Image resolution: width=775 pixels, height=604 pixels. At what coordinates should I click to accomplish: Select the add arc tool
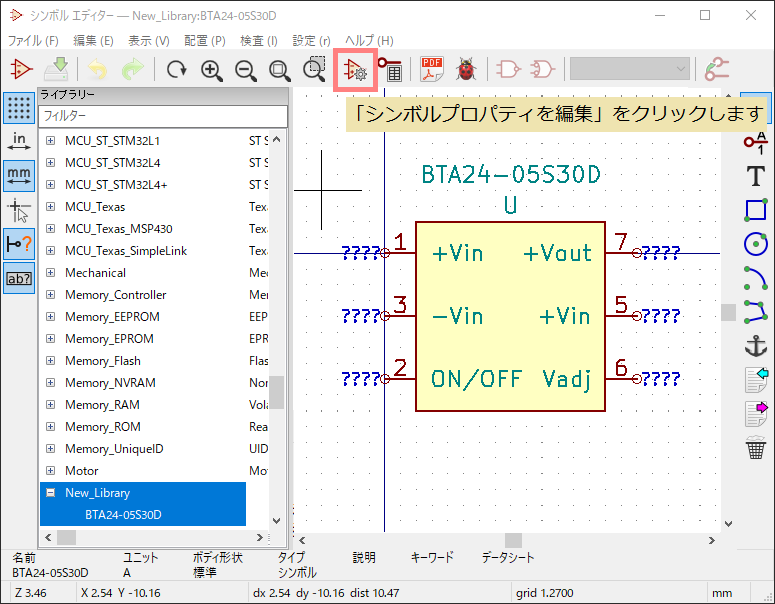coord(756,278)
